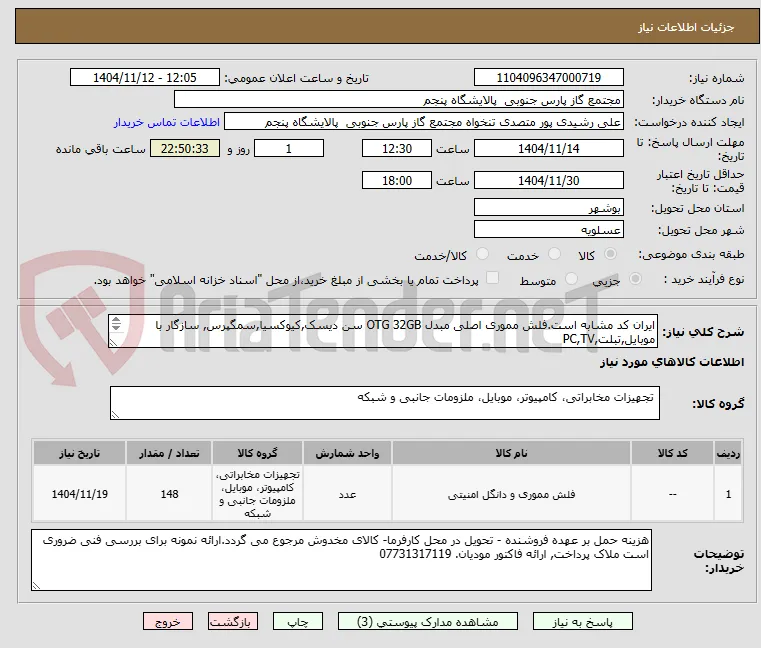This screenshot has width=761, height=648.
Task: Click the deadline time field 12:30
Action: point(397,149)
